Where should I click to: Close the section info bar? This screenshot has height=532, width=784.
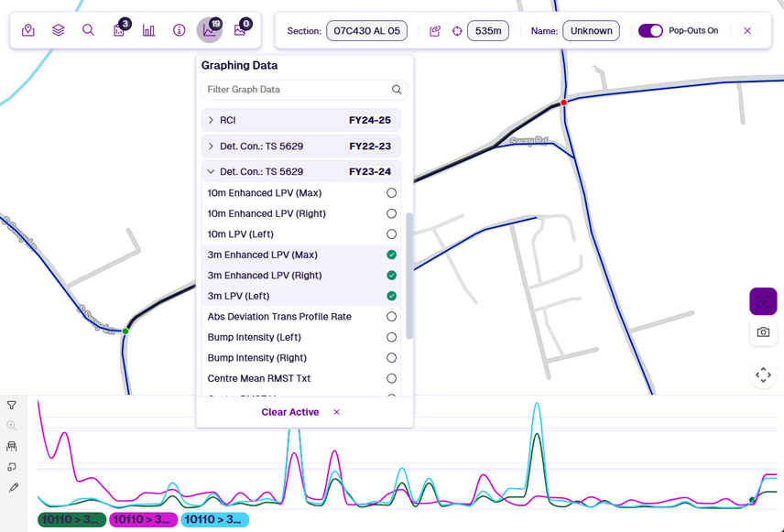click(x=747, y=31)
